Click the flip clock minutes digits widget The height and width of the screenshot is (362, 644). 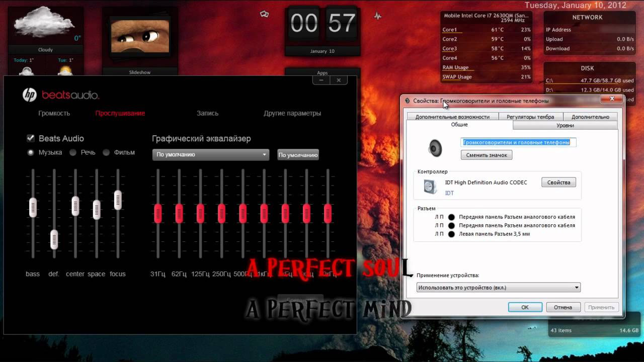(x=342, y=24)
